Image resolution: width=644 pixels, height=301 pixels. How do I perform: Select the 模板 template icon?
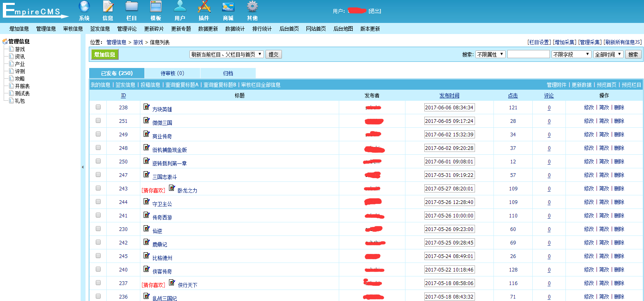pos(156,7)
